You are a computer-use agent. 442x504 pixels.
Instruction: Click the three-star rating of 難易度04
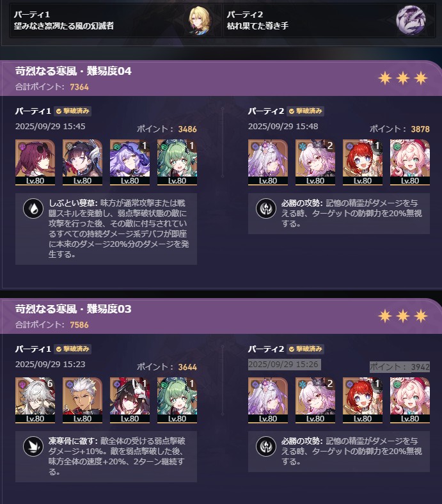403,78
